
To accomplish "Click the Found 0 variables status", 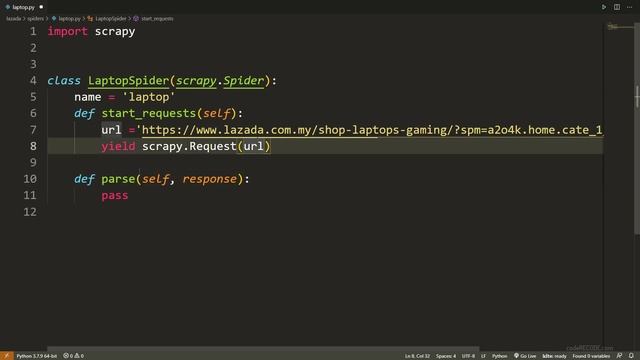I will 591,356.
